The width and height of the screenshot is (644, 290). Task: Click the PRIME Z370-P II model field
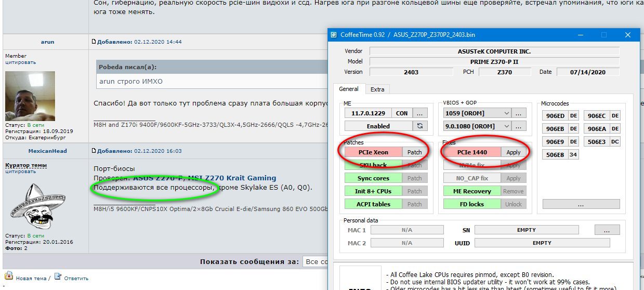tap(495, 62)
